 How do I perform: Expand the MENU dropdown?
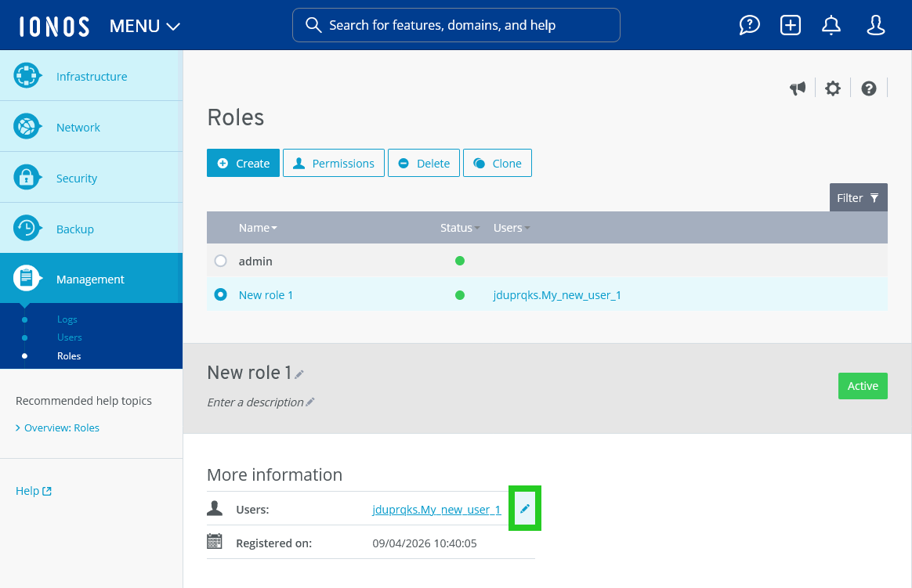coord(144,25)
